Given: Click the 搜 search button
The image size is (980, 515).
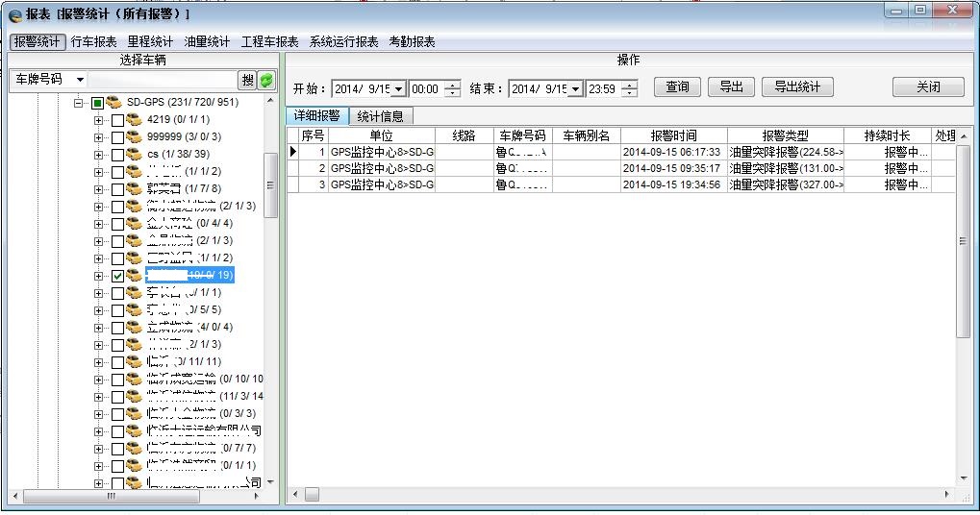Looking at the screenshot, I should (x=247, y=80).
